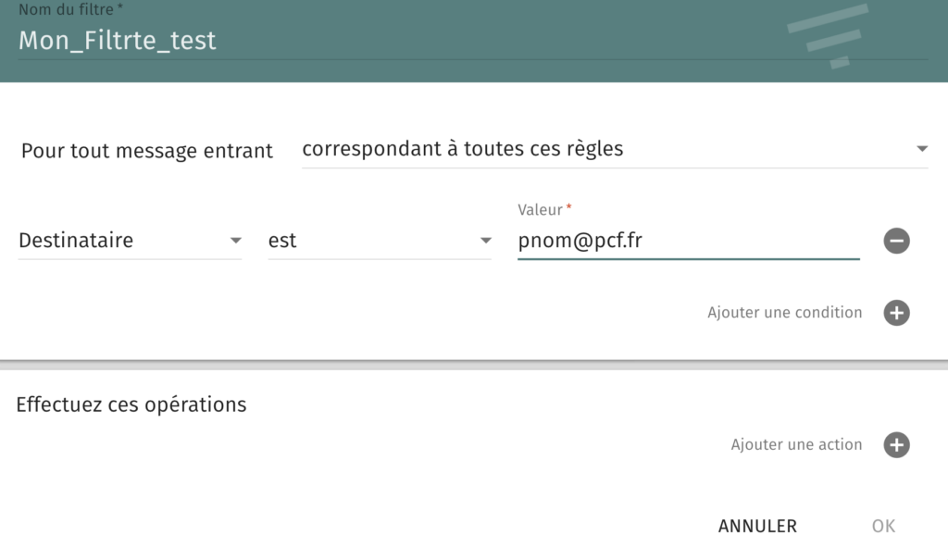Click the arrow next to 'est'

coord(485,241)
